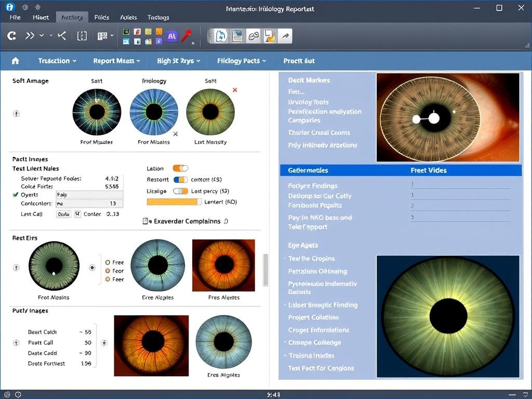This screenshot has width=532, height=399.
Task: Open the Palds menu
Action: [x=101, y=17]
